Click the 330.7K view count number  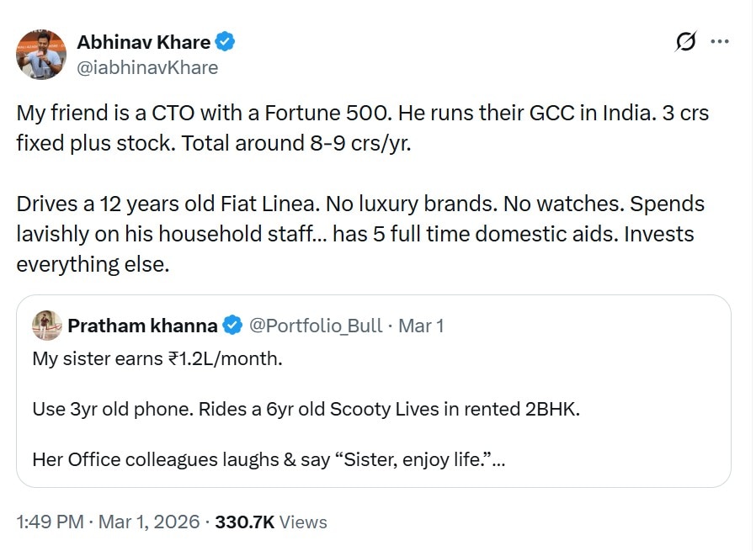point(245,522)
